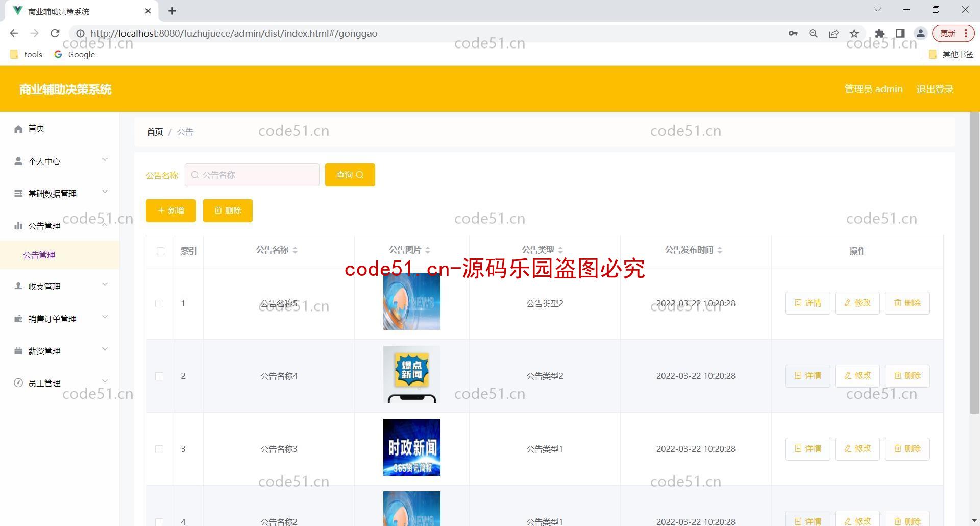Viewport: 980px width, 526px height.
Task: Open the saved passwords key icon
Action: (793, 33)
